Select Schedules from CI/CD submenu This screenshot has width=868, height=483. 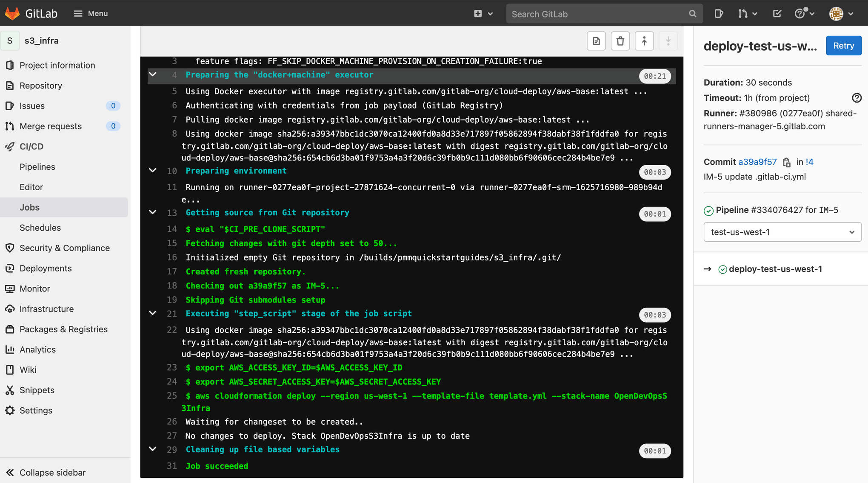[40, 227]
